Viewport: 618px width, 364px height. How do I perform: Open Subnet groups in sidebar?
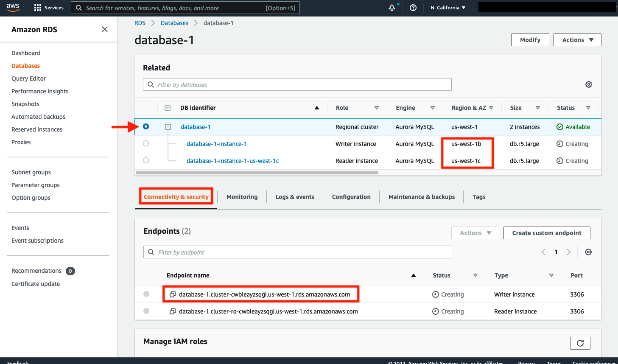point(31,172)
